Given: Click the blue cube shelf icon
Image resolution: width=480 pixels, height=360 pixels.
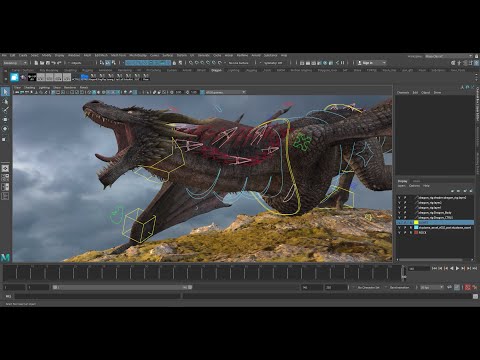Looking at the screenshot, I should pyautogui.click(x=14, y=77).
